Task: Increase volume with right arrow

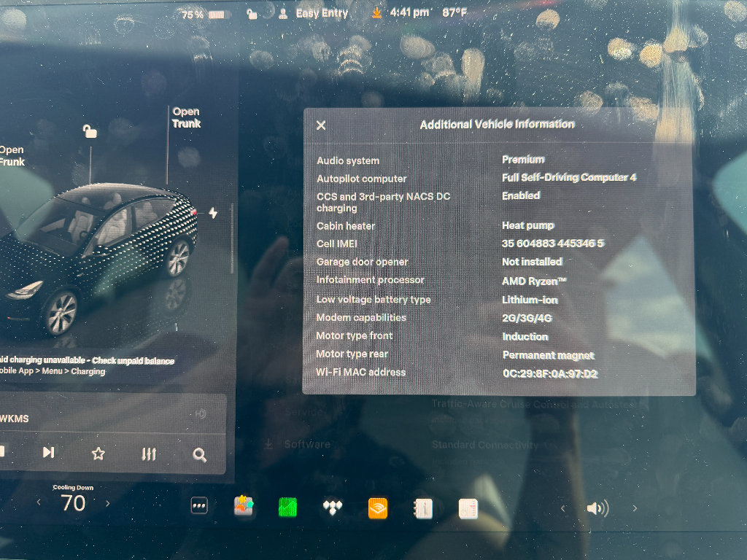Action: pyautogui.click(x=635, y=508)
